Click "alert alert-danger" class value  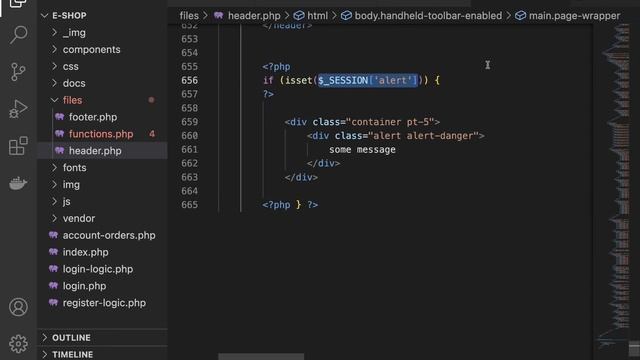tap(423, 136)
